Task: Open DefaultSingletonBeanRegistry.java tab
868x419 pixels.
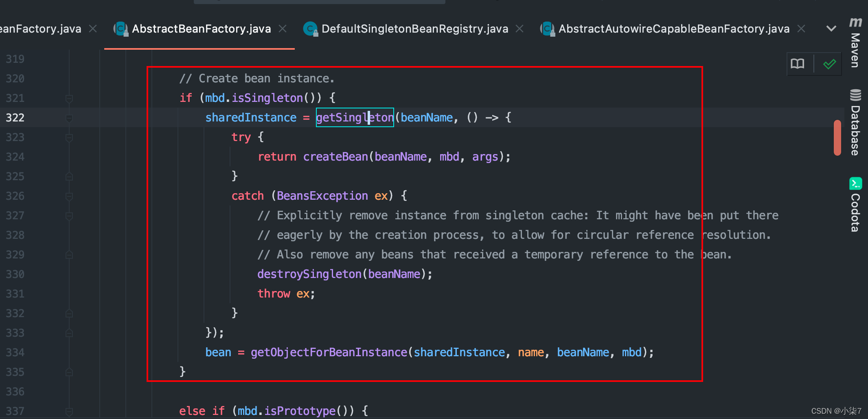Action: [415, 29]
